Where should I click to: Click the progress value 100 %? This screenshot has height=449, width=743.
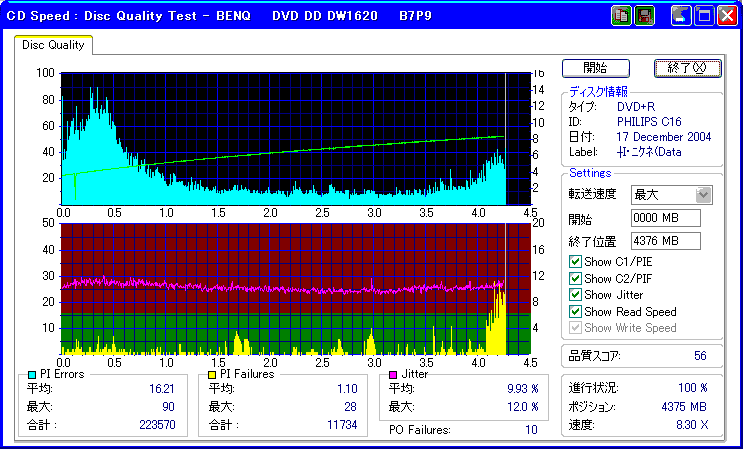(x=693, y=388)
